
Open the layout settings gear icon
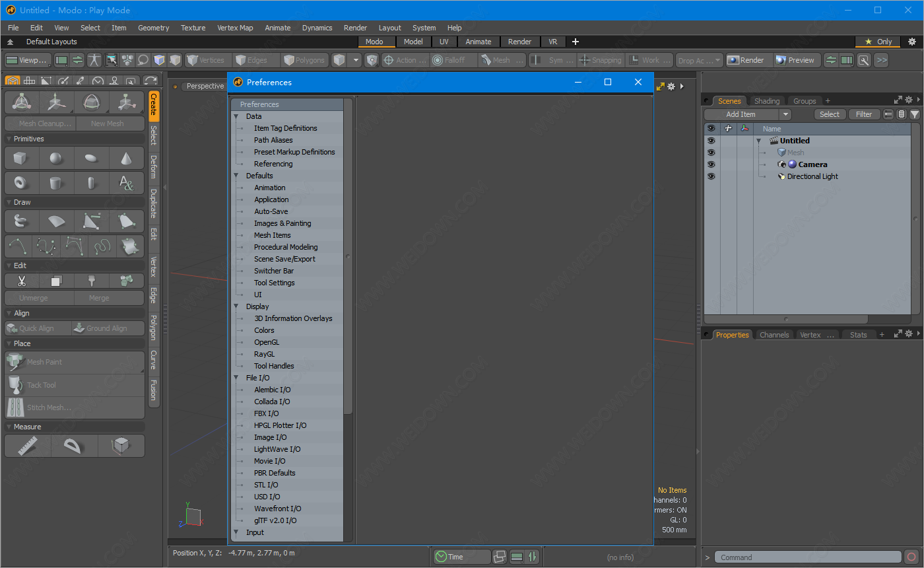click(912, 42)
